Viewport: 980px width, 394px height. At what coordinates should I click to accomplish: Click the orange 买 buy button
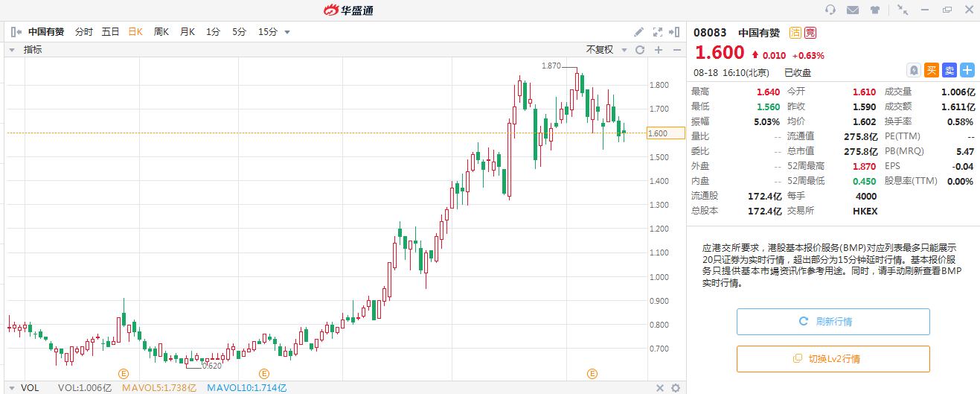[x=931, y=70]
